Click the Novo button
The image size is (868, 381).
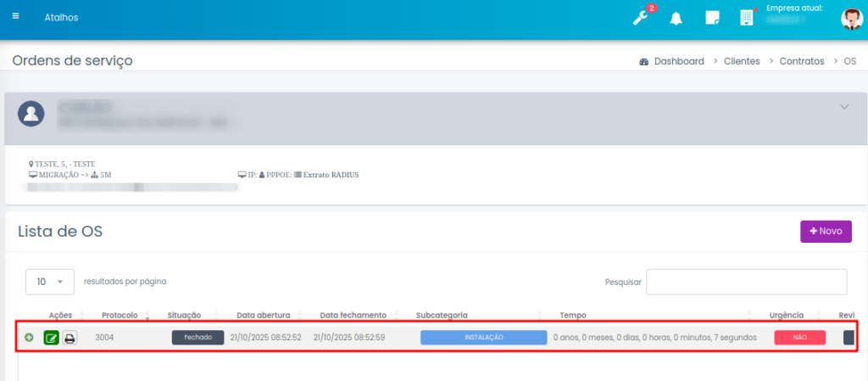click(826, 231)
